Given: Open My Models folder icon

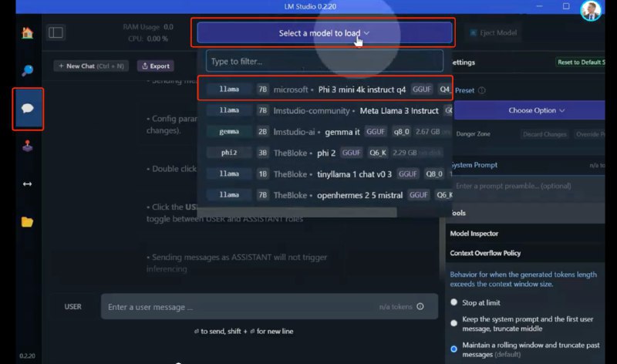Looking at the screenshot, I should 28,222.
